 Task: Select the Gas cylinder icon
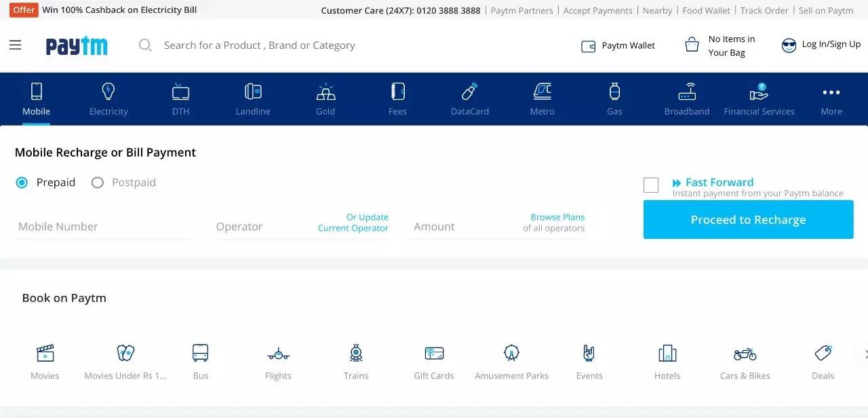tap(614, 91)
